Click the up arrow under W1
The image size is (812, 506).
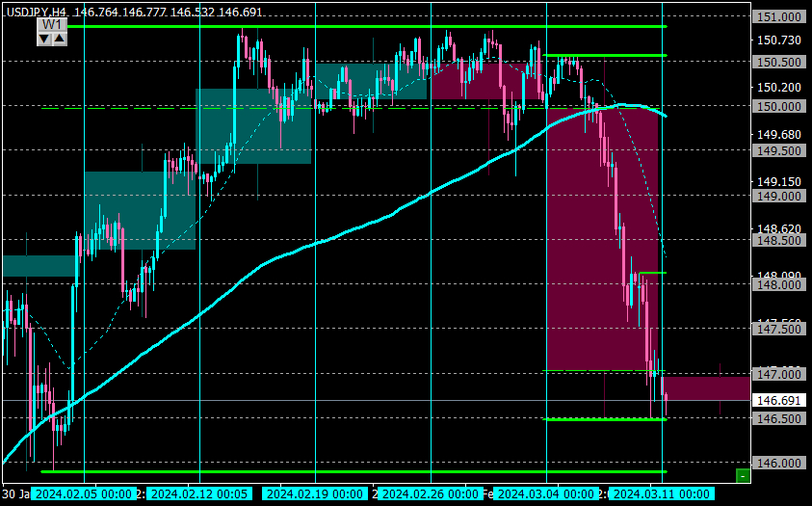(60, 39)
